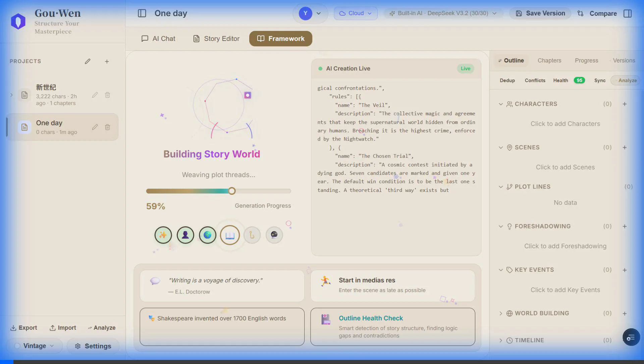Viewport: 644px width, 364px height.
Task: Select the sparkles generation stage icon
Action: (x=163, y=235)
